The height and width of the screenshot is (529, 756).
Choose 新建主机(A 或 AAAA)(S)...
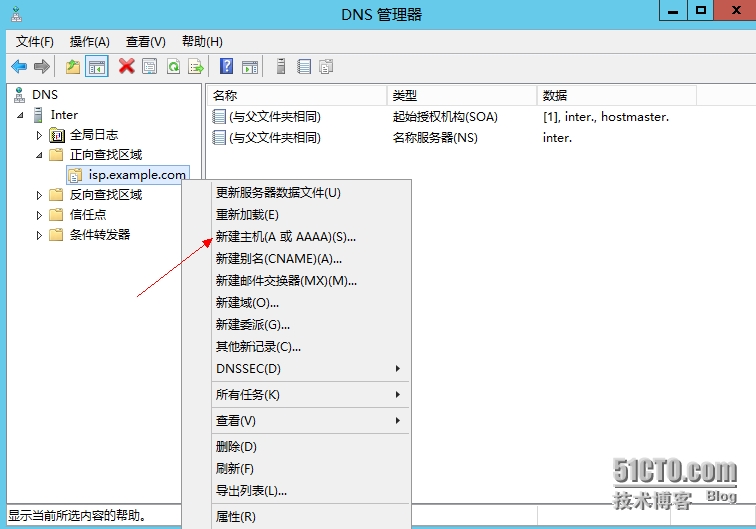(310, 237)
